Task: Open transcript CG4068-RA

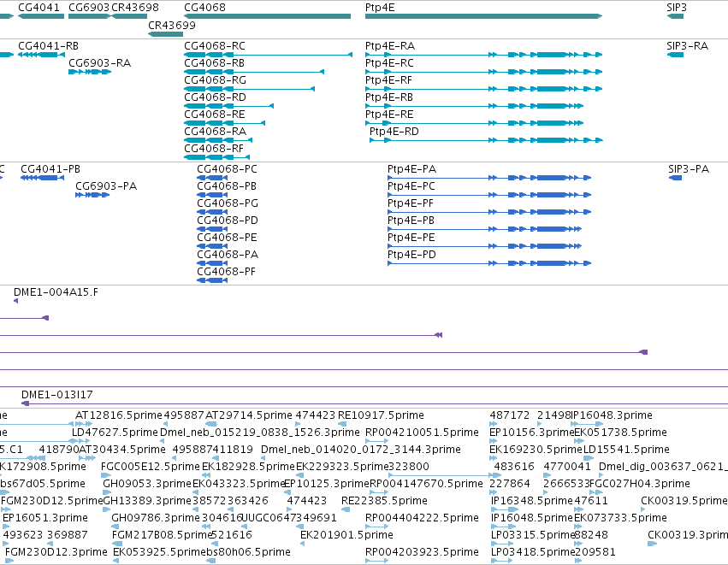Action: tap(215, 132)
